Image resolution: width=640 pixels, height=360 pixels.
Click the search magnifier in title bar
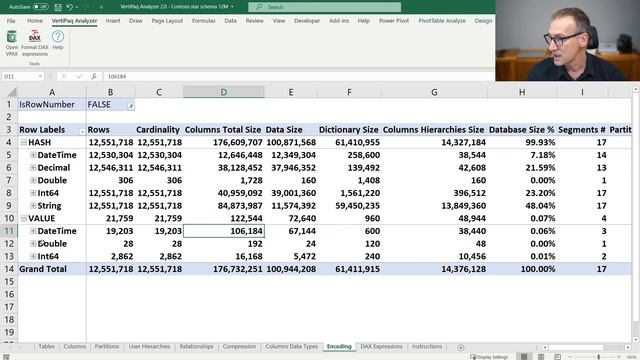(x=259, y=7)
